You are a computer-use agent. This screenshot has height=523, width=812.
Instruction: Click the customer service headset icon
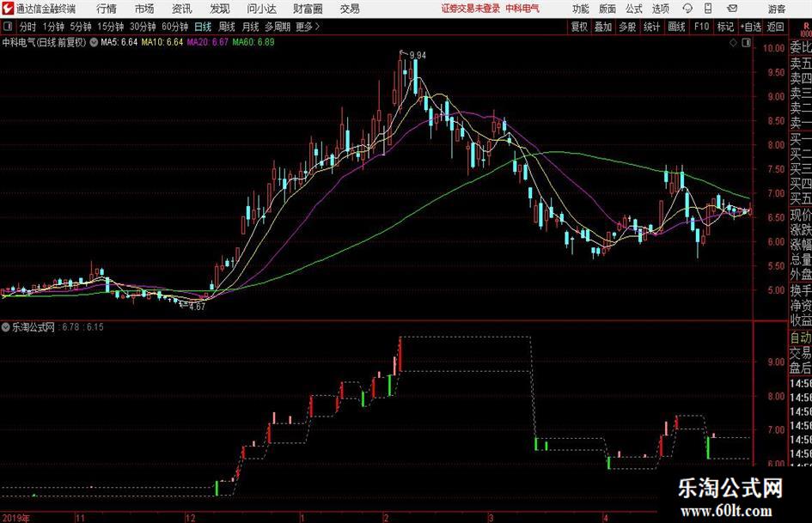coord(687,9)
